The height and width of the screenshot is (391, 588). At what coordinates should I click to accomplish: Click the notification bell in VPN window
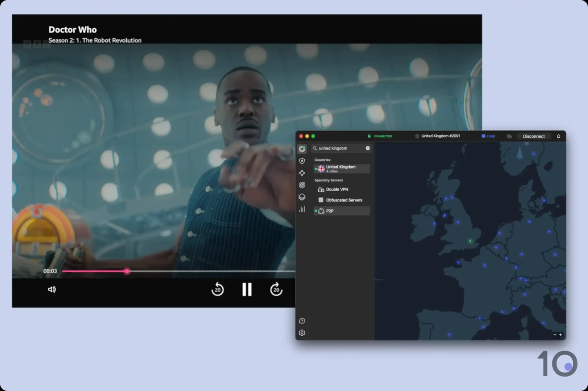(559, 136)
